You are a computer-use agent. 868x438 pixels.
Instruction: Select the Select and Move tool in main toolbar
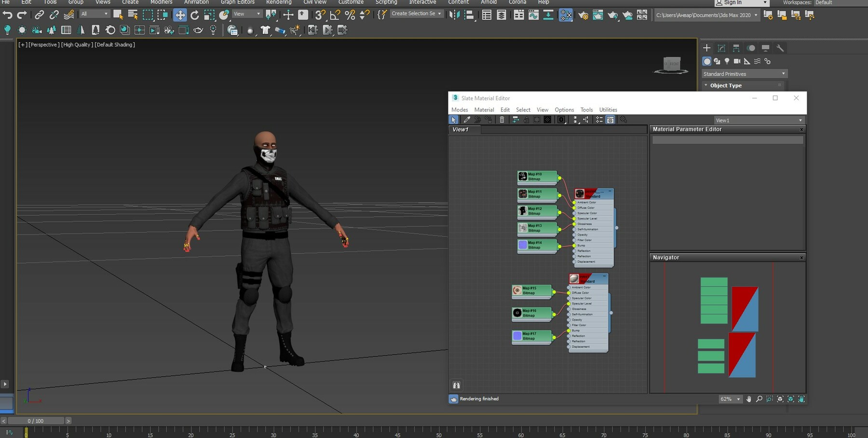pyautogui.click(x=180, y=15)
